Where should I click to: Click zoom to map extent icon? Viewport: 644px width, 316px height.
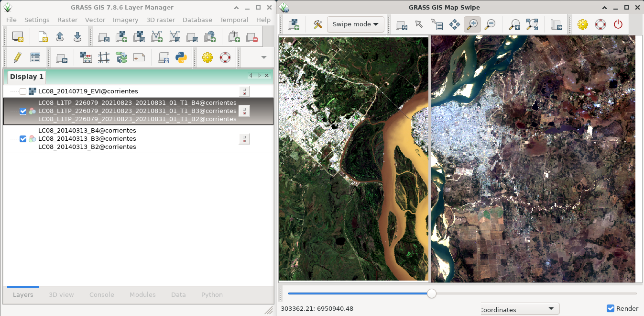[532, 24]
